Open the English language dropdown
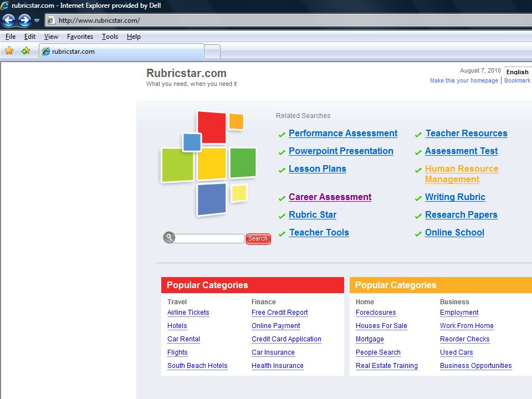Viewport: 532px width, 399px height. point(518,72)
